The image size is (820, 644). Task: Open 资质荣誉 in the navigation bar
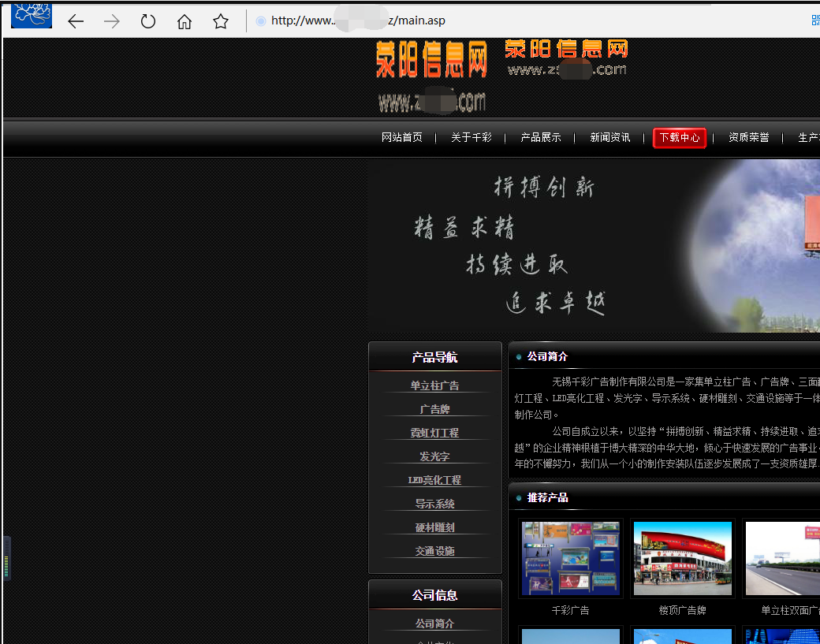[749, 138]
